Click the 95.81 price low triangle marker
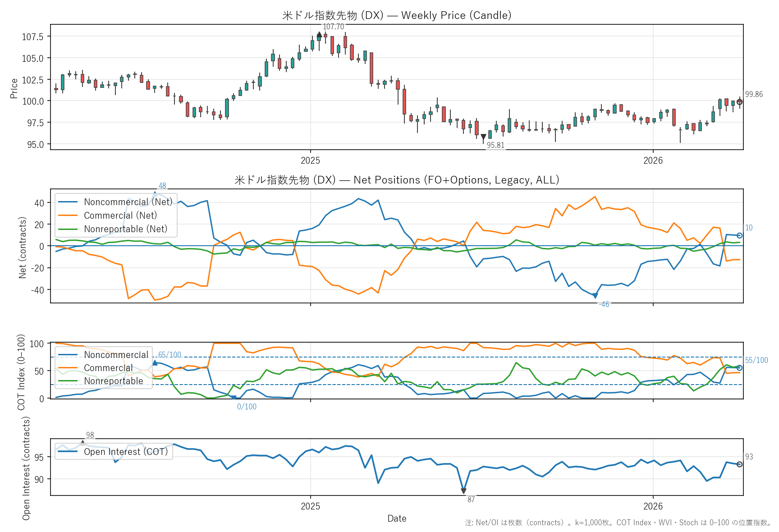 (x=483, y=137)
